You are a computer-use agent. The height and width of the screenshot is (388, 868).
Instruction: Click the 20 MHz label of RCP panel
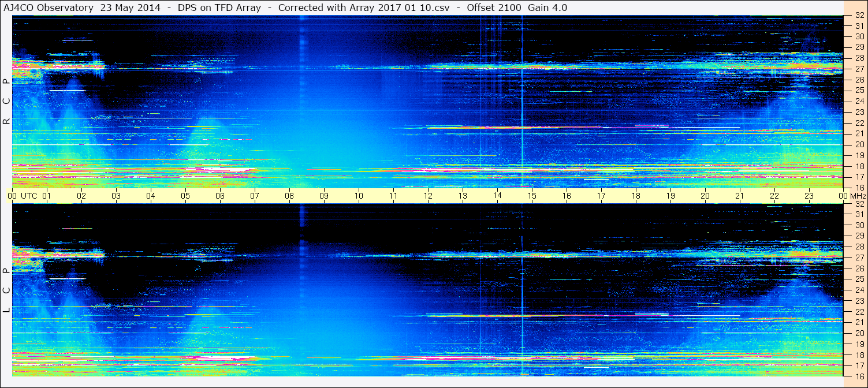tap(859, 144)
